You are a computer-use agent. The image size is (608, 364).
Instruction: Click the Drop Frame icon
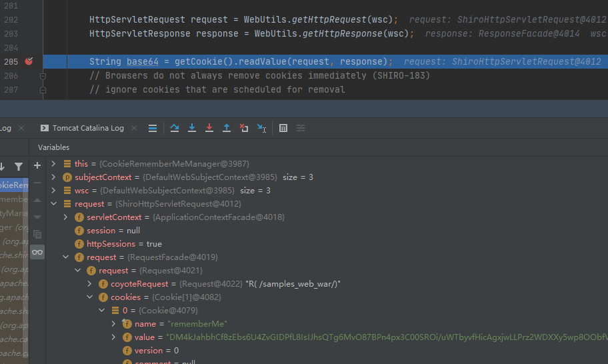click(x=244, y=128)
